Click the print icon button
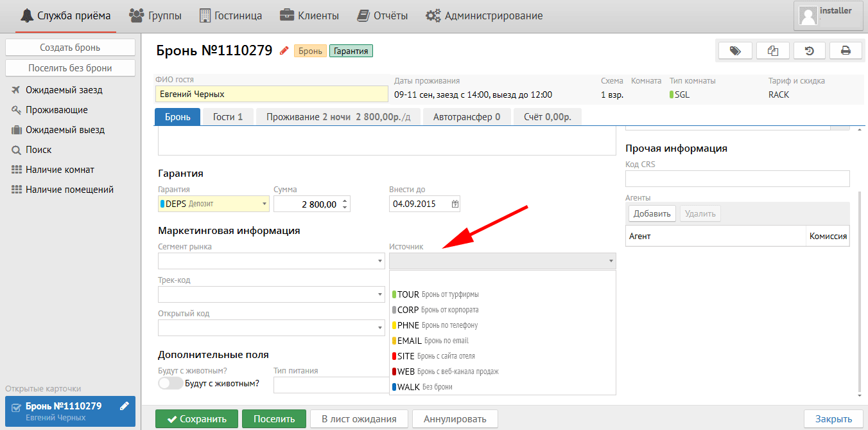Screen dimensions: 868x430 pyautogui.click(x=846, y=51)
